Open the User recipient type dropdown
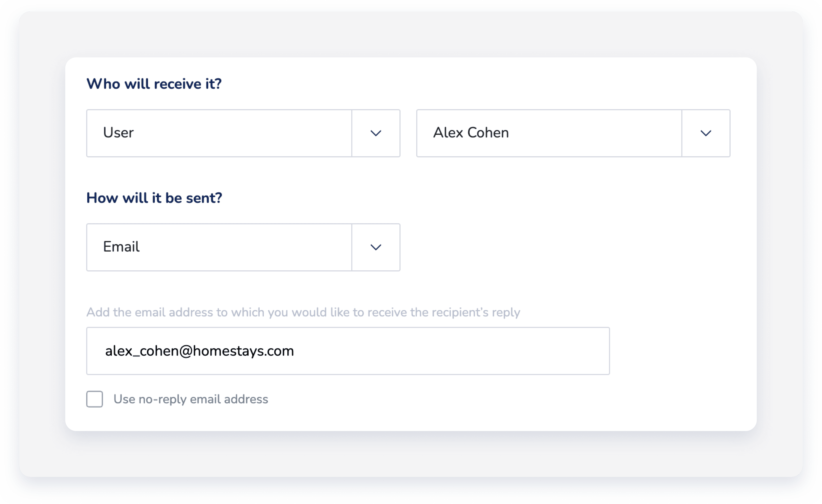The image size is (822, 504). tap(219, 133)
